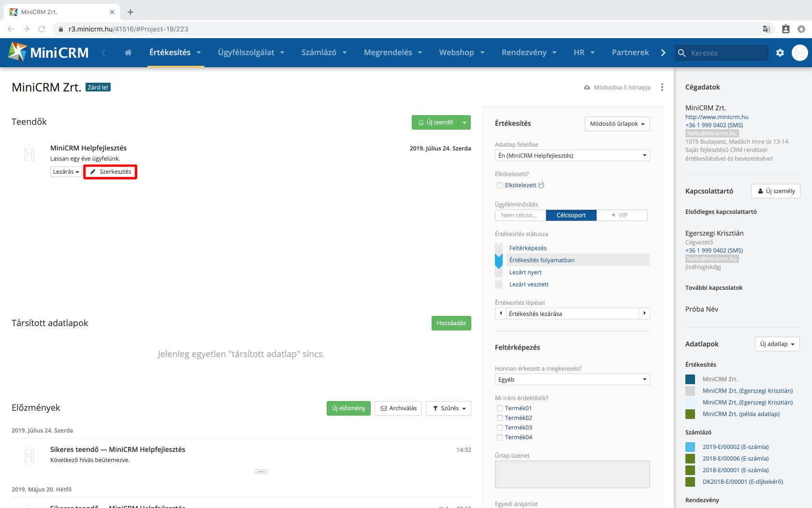The image size is (812, 508).
Task: Click color square of DK2018-E/00001 entry
Action: click(x=690, y=482)
